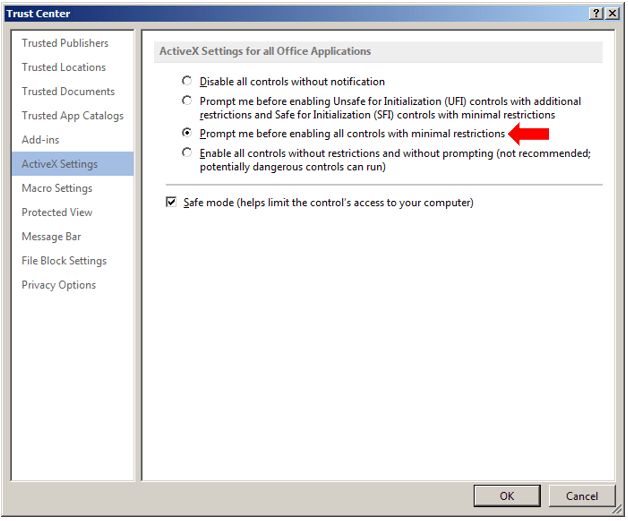Open Privacy Options section
Viewport: 628px width, 521px height.
(59, 285)
